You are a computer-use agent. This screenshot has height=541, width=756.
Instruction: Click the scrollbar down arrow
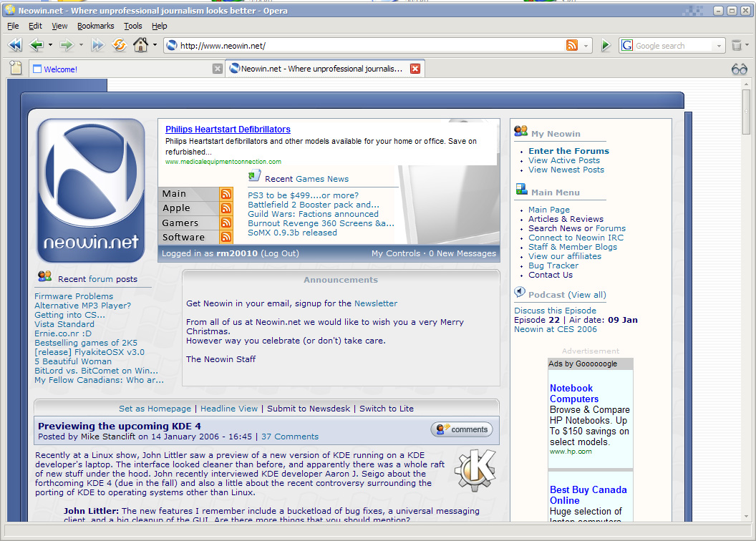click(x=746, y=516)
